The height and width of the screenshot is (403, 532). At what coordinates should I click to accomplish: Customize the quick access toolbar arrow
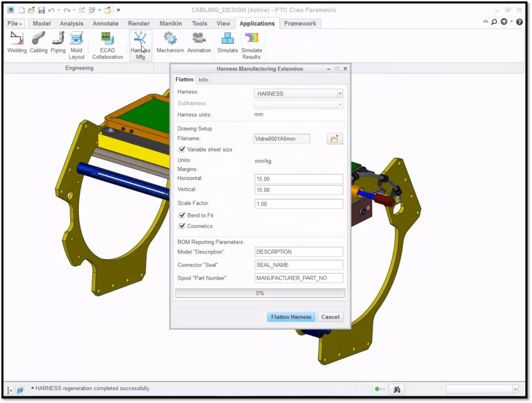click(x=118, y=10)
